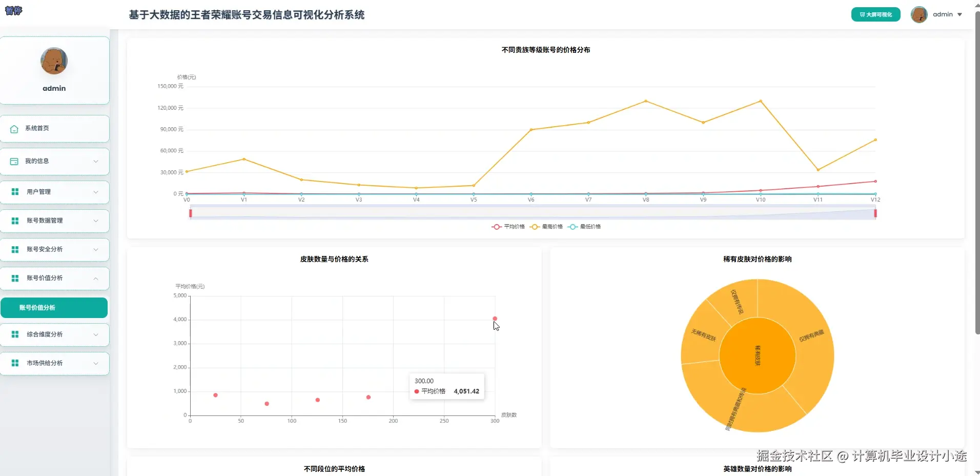Click the 综合维度分析 sidebar icon
Image resolution: width=980 pixels, height=476 pixels.
[14, 334]
